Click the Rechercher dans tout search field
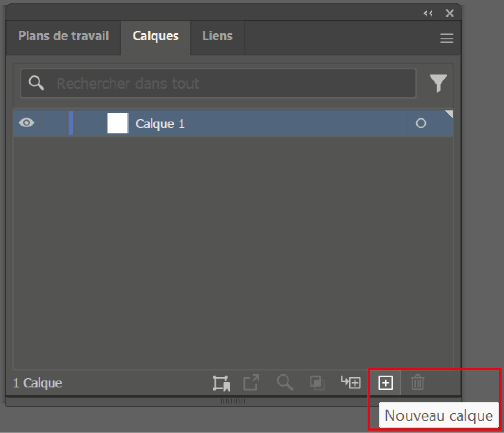The height and width of the screenshot is (433, 504). click(x=230, y=84)
